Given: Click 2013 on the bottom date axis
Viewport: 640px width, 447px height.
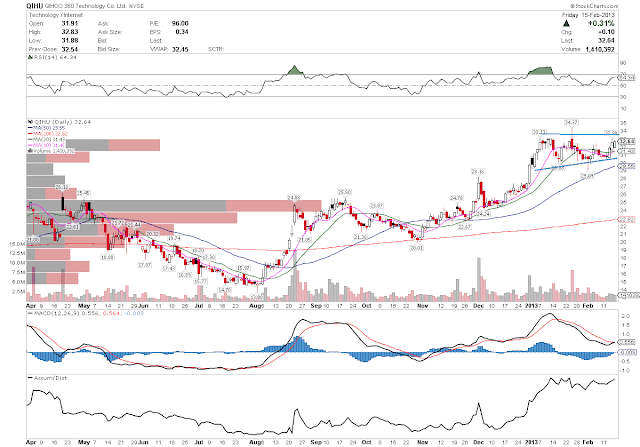Looking at the screenshot, I should (531, 442).
